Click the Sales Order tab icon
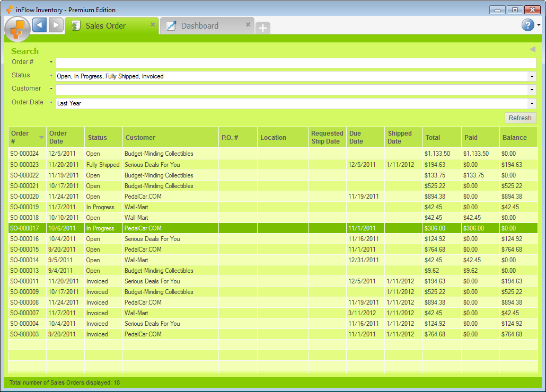The height and width of the screenshot is (392, 546). click(x=76, y=26)
